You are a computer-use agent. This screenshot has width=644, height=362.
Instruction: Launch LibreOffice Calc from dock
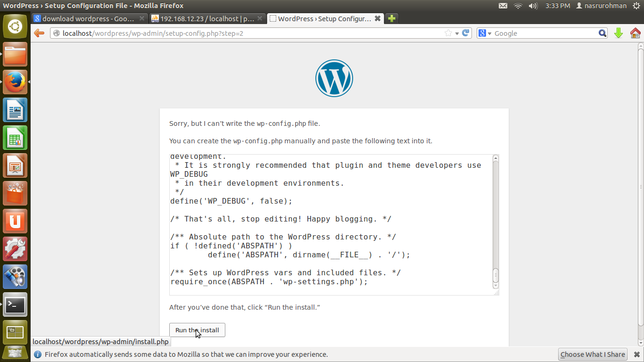tap(15, 138)
